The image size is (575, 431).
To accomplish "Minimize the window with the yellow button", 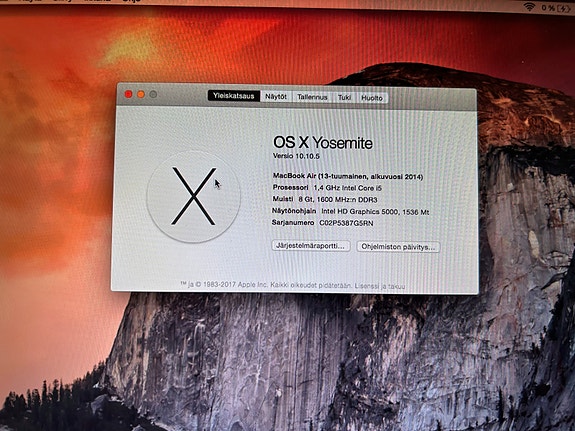I will [x=141, y=95].
